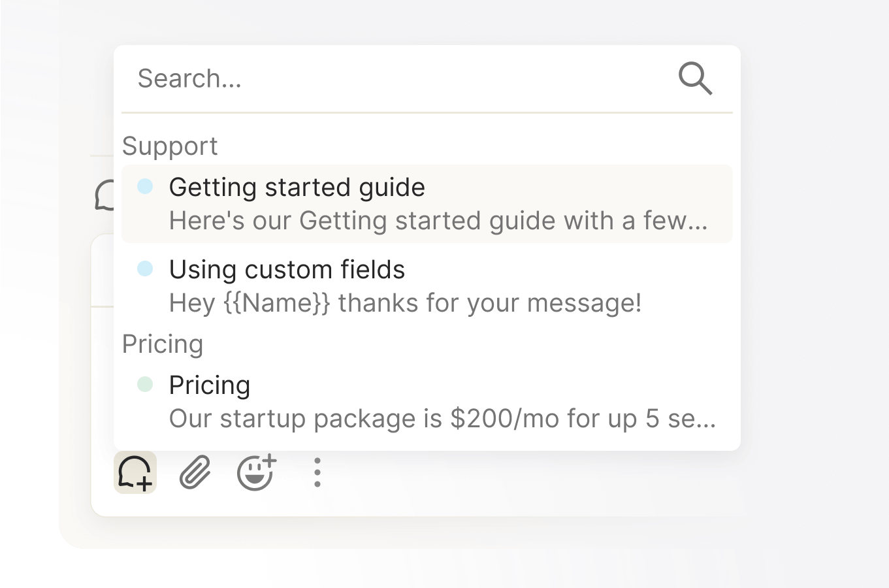
Task: Select the Getting started guide reply
Action: coord(427,204)
